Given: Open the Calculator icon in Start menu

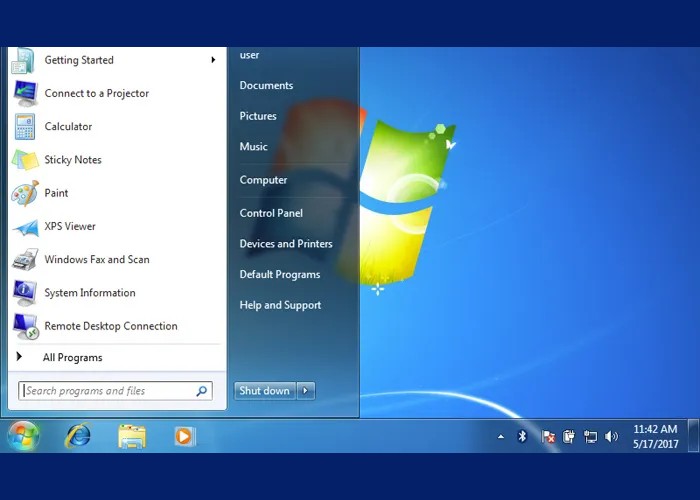Looking at the screenshot, I should pos(25,127).
